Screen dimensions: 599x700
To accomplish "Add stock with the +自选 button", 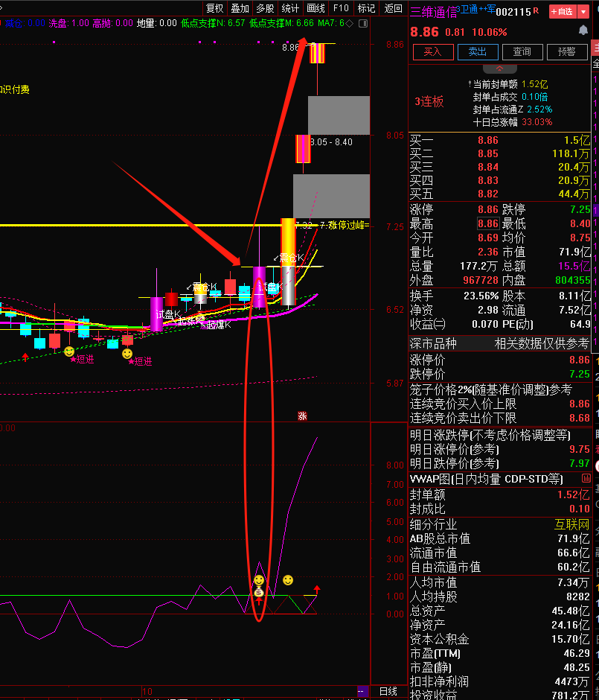I will click(x=563, y=12).
